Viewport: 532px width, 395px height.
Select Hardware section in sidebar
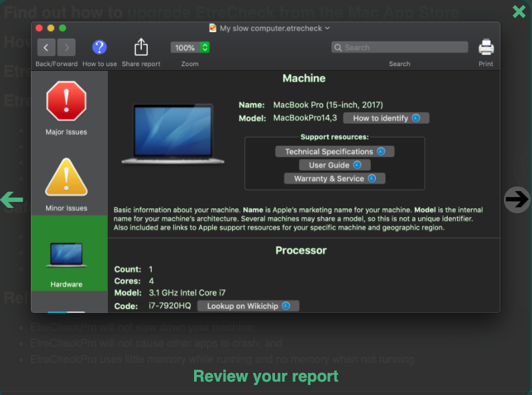click(69, 253)
